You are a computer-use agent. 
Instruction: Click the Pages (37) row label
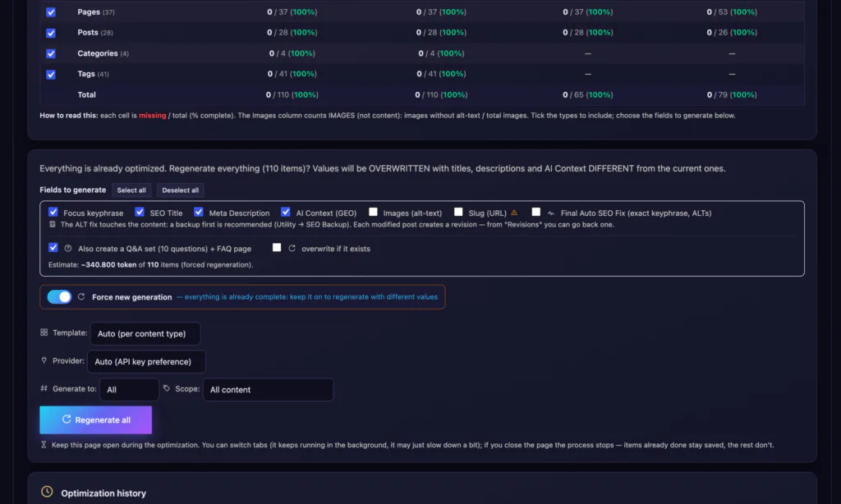(x=96, y=11)
